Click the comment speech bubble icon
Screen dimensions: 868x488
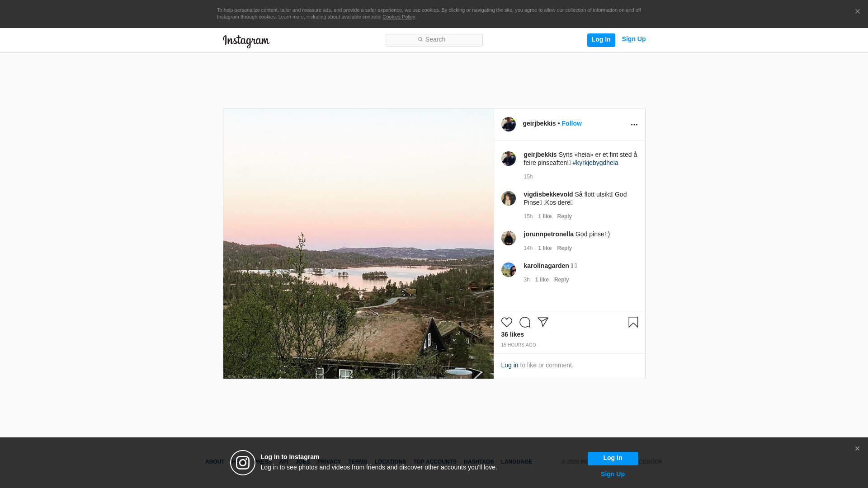pos(524,322)
